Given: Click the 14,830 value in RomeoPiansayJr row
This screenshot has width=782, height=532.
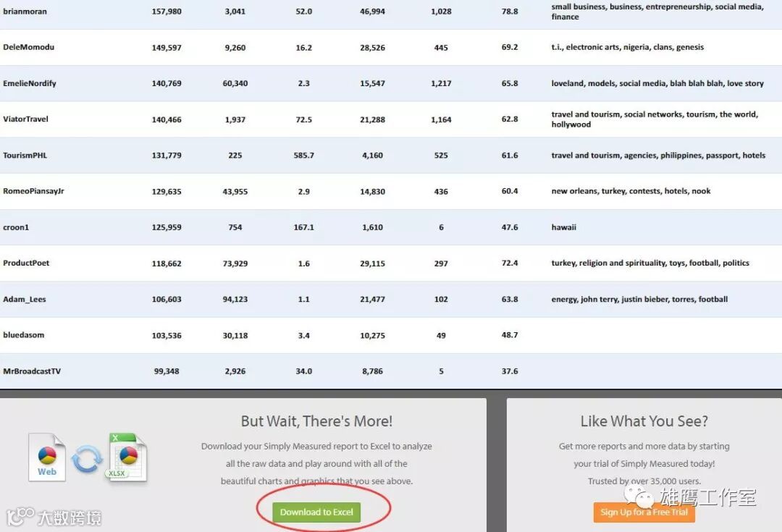Looking at the screenshot, I should (x=373, y=192).
